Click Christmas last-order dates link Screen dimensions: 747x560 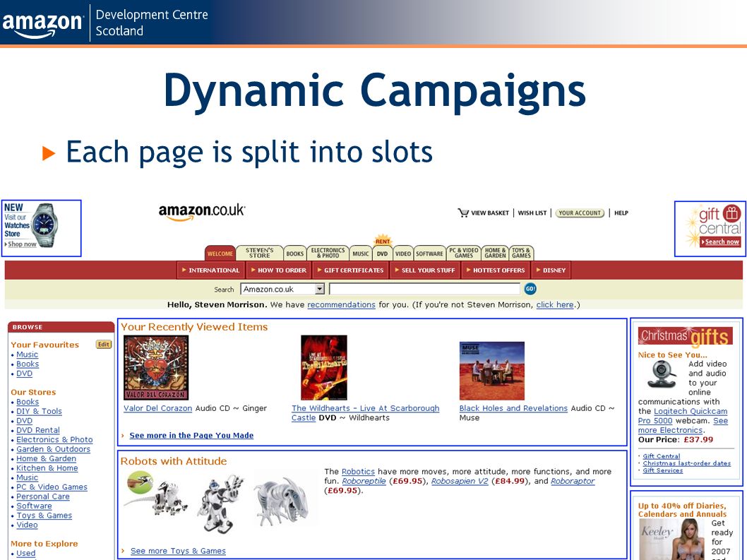(x=686, y=463)
